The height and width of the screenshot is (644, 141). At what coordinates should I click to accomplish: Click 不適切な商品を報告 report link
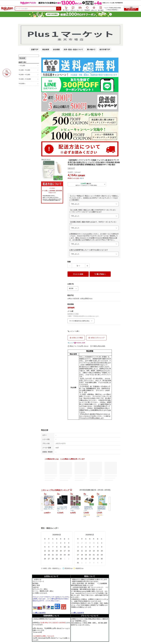pos(98,346)
